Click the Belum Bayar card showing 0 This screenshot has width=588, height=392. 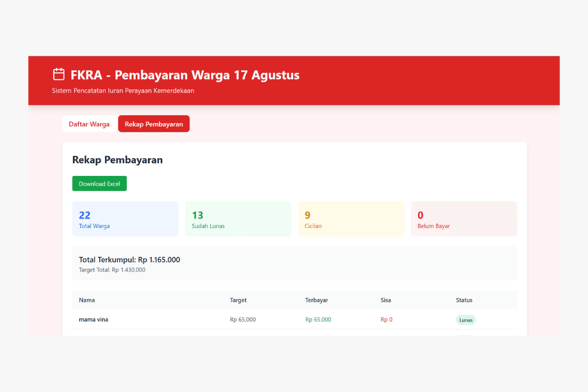(464, 219)
